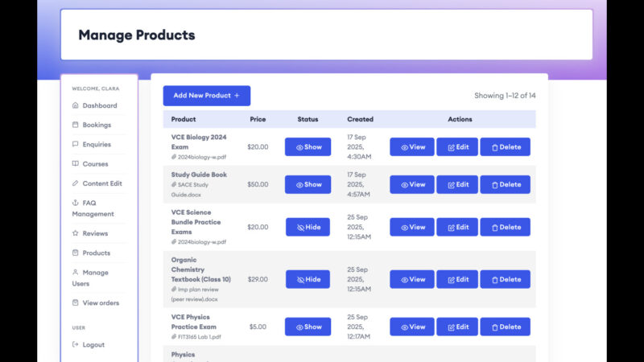Screen dimensions: 644x362
Task: Edit VCE Biology 2024 Exam product
Action: [457, 147]
